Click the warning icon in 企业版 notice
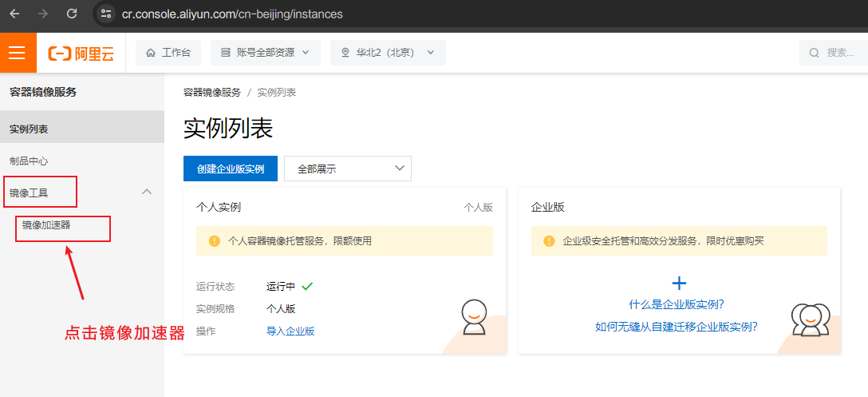This screenshot has height=397, width=868. (549, 240)
